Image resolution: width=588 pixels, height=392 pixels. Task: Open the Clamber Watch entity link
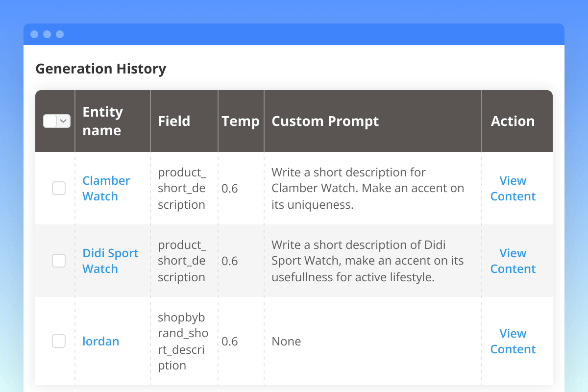[106, 188]
